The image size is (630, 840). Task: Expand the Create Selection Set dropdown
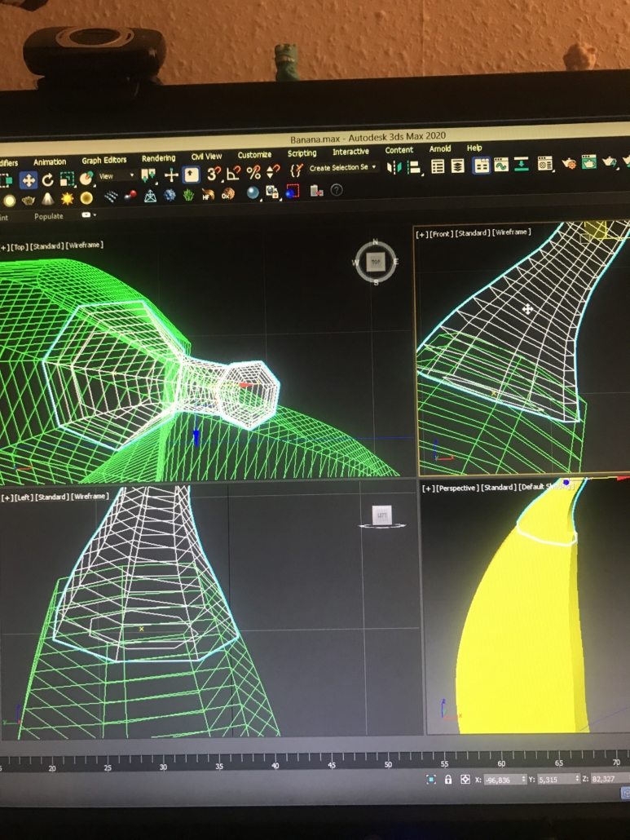343,168
